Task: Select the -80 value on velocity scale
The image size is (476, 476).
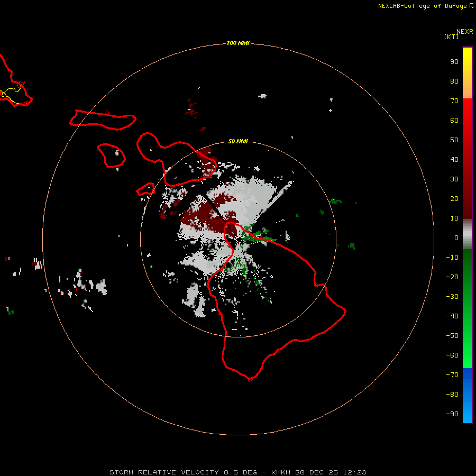Action: (452, 395)
